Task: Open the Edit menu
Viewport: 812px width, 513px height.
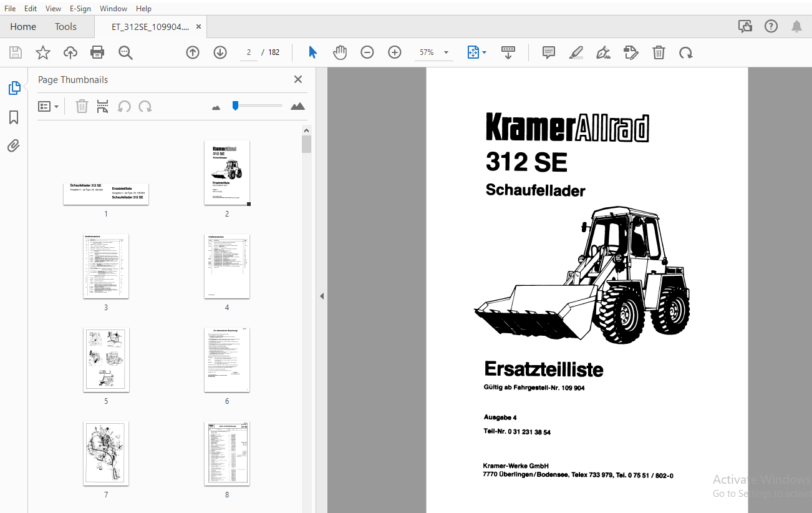Action: (x=30, y=9)
